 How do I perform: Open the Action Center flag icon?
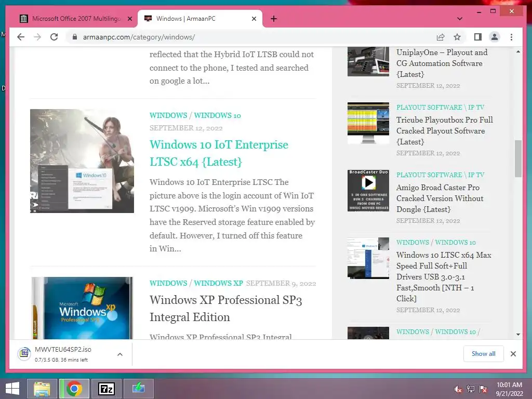(x=483, y=389)
